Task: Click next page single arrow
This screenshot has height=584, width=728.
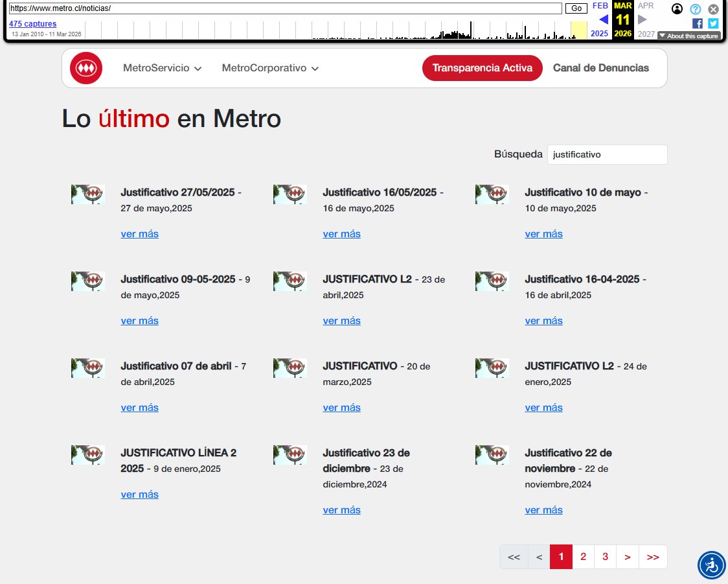Action: pyautogui.click(x=627, y=557)
